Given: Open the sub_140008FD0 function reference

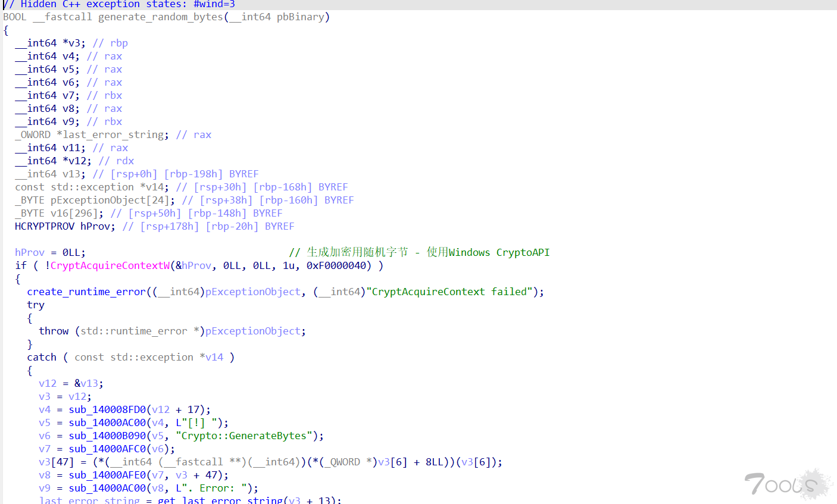Looking at the screenshot, I should point(107,409).
